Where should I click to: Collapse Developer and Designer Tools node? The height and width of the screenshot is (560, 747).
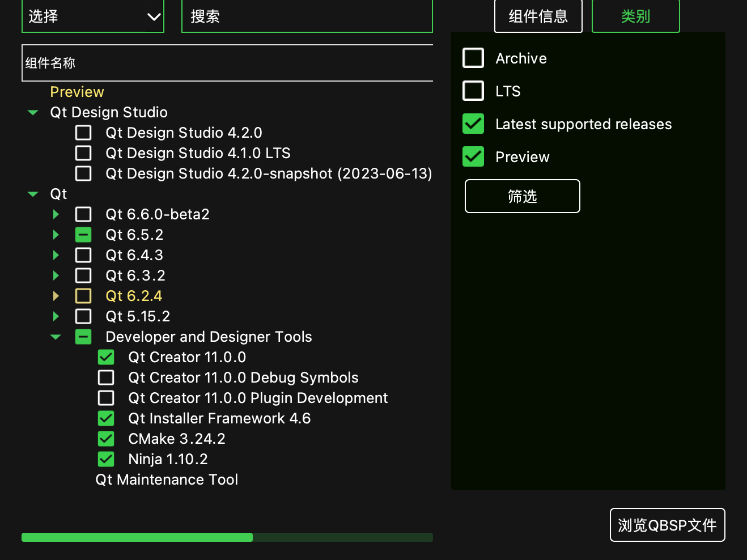point(56,337)
